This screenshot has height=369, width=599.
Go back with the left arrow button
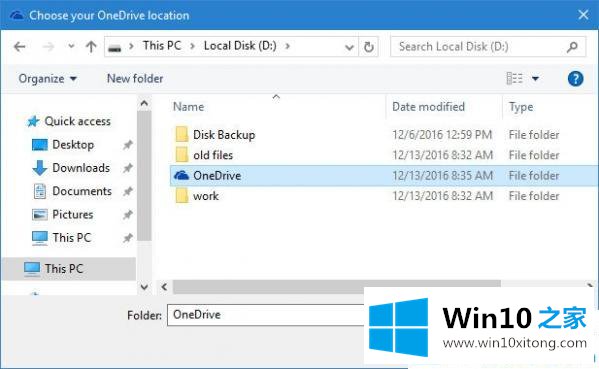pos(19,47)
